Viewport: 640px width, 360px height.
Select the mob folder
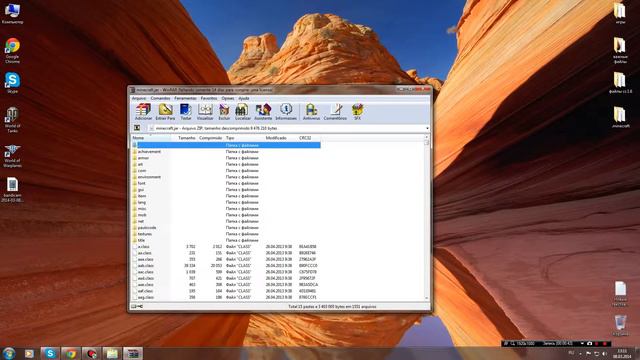coord(142,215)
